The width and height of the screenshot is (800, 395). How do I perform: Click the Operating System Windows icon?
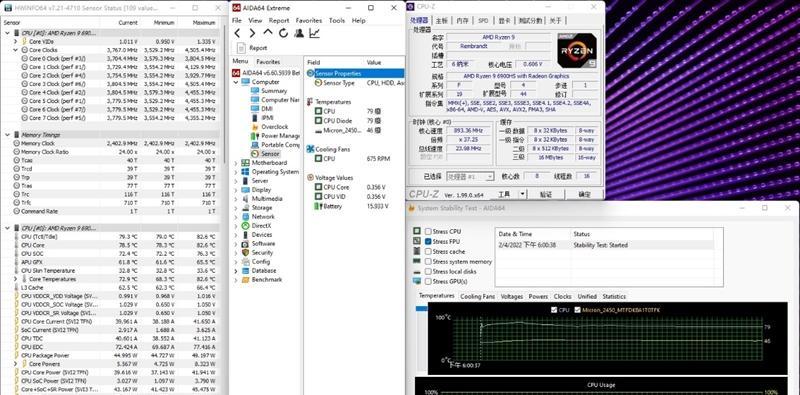(x=245, y=172)
